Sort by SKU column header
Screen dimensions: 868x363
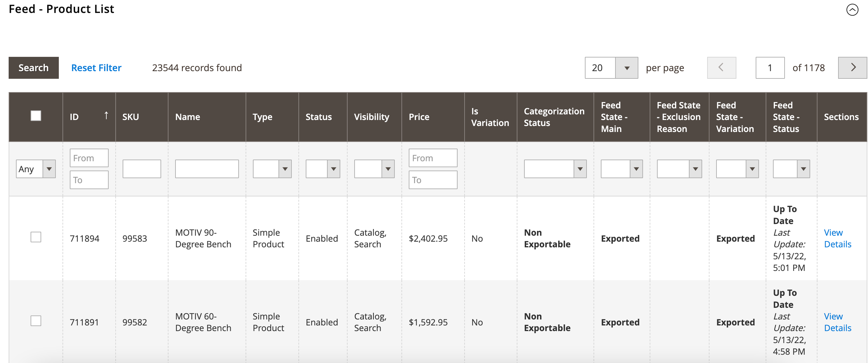(142, 117)
